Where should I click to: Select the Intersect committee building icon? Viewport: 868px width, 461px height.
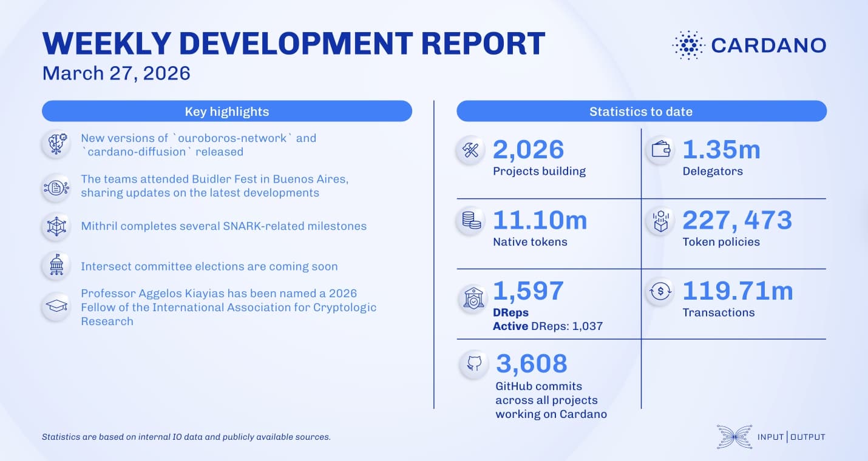[x=56, y=266]
